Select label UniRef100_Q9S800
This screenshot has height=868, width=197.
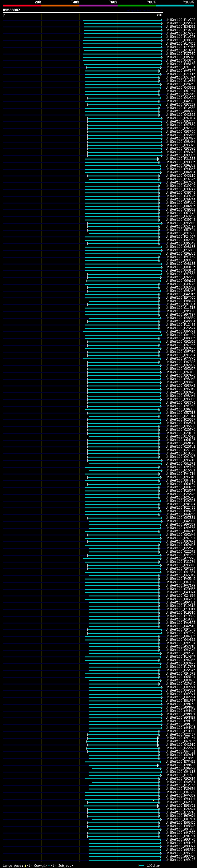click(180, 399)
